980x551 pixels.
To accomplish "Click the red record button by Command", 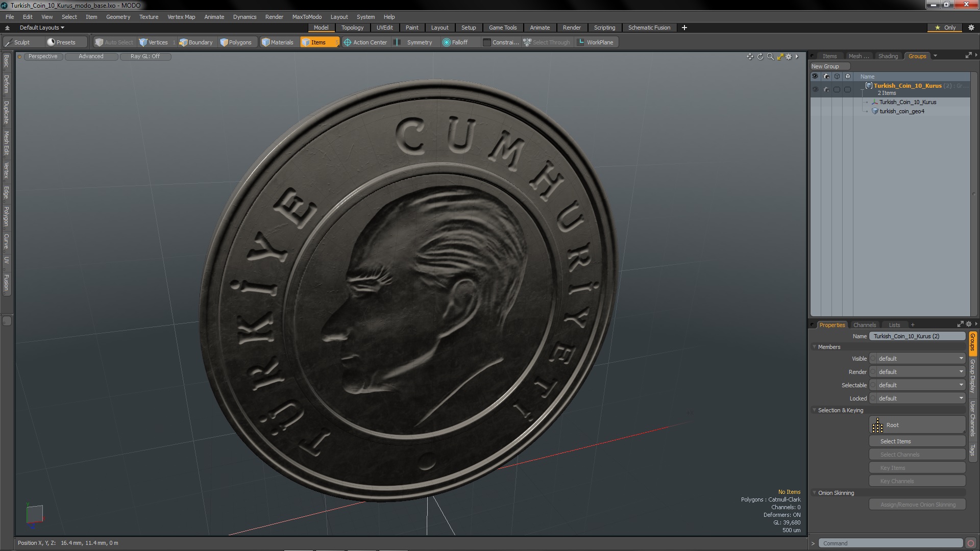I will [x=971, y=543].
